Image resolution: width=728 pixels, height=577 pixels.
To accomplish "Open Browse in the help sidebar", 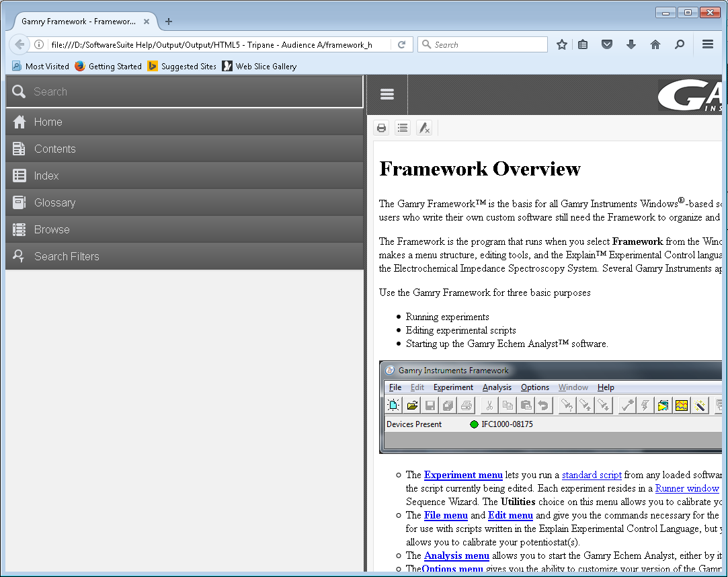I will [x=185, y=229].
